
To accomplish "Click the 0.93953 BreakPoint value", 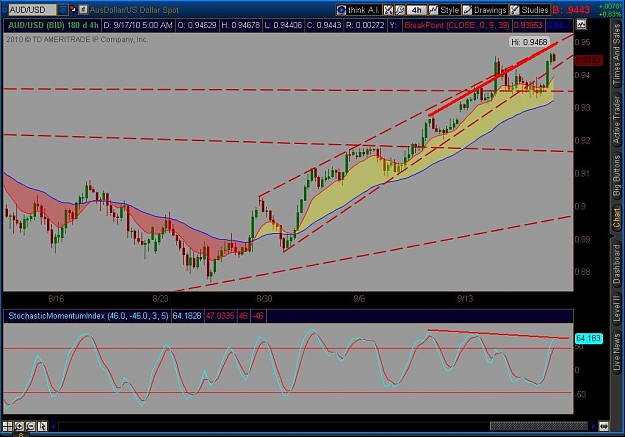I will (528, 25).
